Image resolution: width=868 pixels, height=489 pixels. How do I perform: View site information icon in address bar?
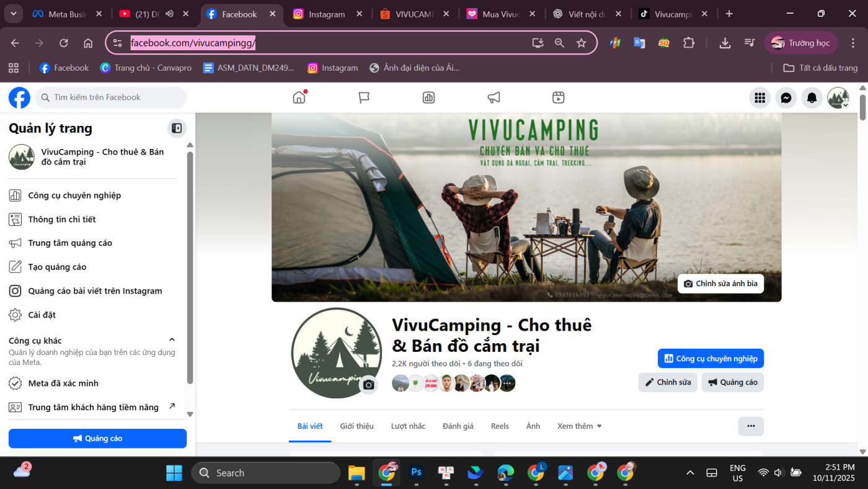pyautogui.click(x=118, y=43)
